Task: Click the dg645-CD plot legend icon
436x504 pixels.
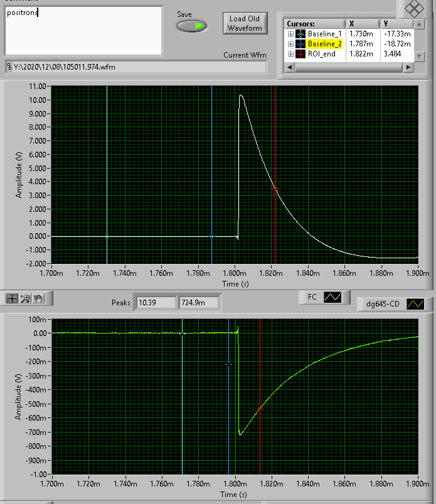Action: tap(416, 304)
